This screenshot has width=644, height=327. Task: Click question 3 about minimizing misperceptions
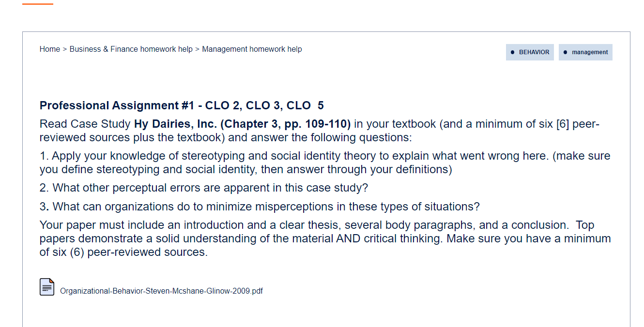(x=260, y=207)
